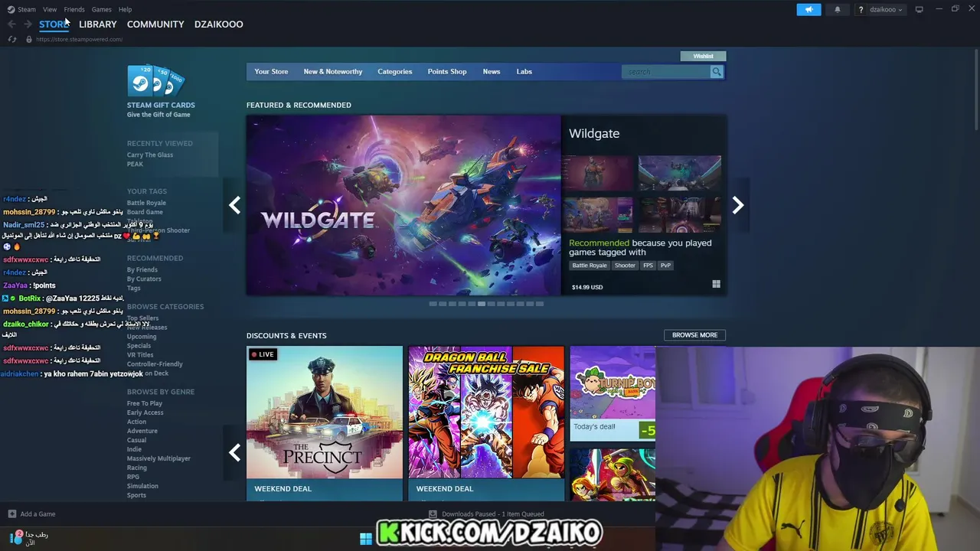Browse the Free To Play genre
Image resolution: width=980 pixels, height=551 pixels.
point(145,403)
